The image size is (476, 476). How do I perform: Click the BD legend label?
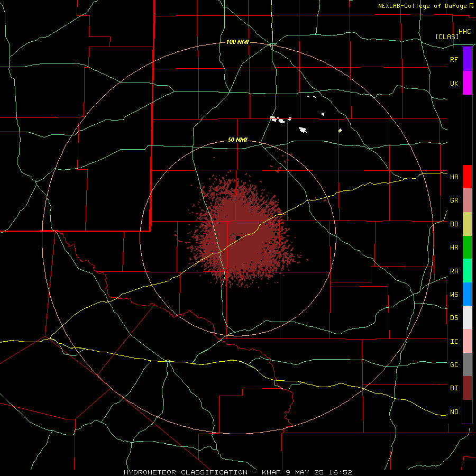[x=454, y=224]
